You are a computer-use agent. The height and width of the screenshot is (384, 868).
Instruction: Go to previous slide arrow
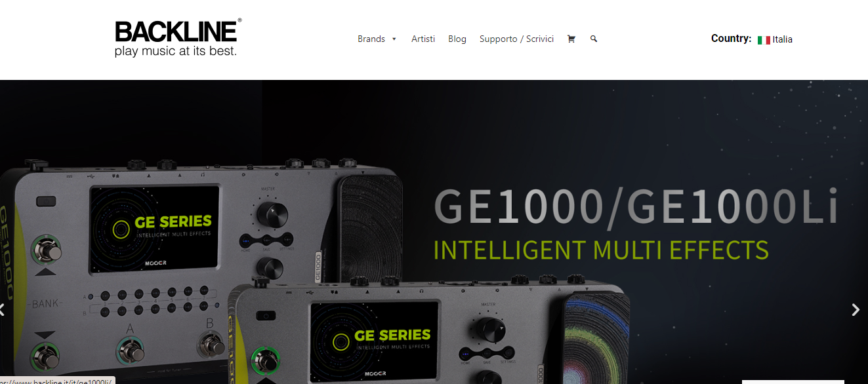2,309
